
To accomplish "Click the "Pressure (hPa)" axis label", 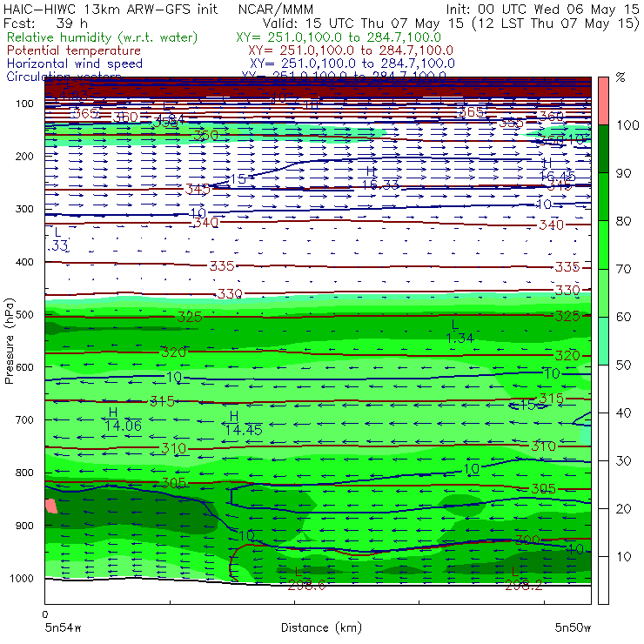I will [9, 341].
